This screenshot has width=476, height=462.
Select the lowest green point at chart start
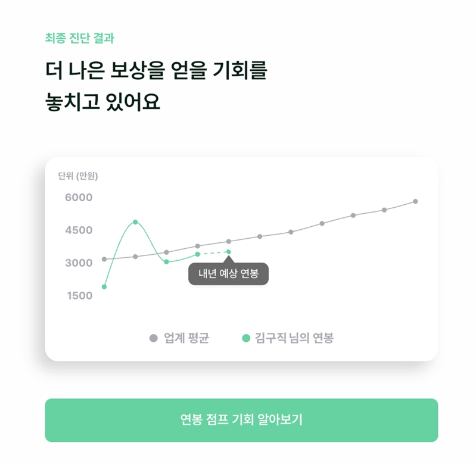pos(104,286)
